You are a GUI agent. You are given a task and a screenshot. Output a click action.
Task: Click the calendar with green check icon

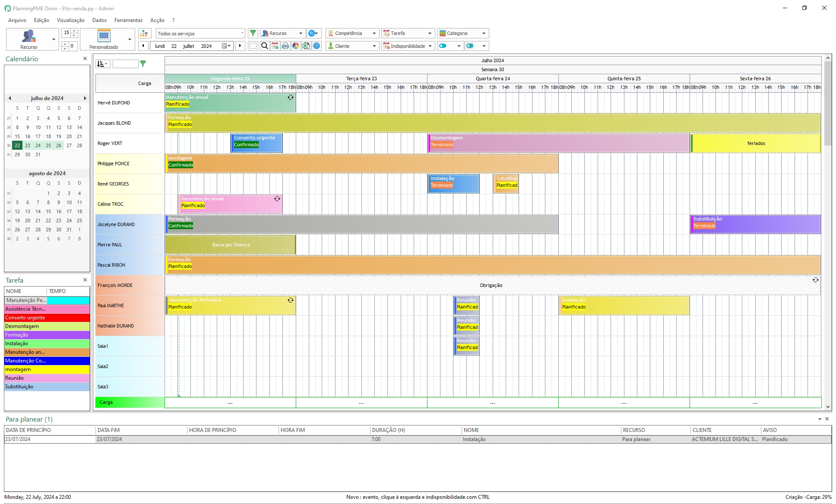coord(275,46)
